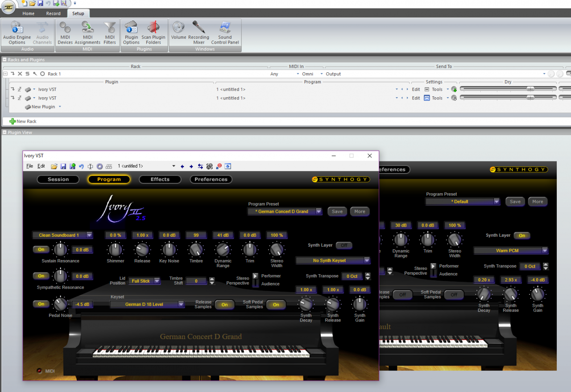Click Tools on the second Ivory VST row
The height and width of the screenshot is (392, 571).
(437, 98)
